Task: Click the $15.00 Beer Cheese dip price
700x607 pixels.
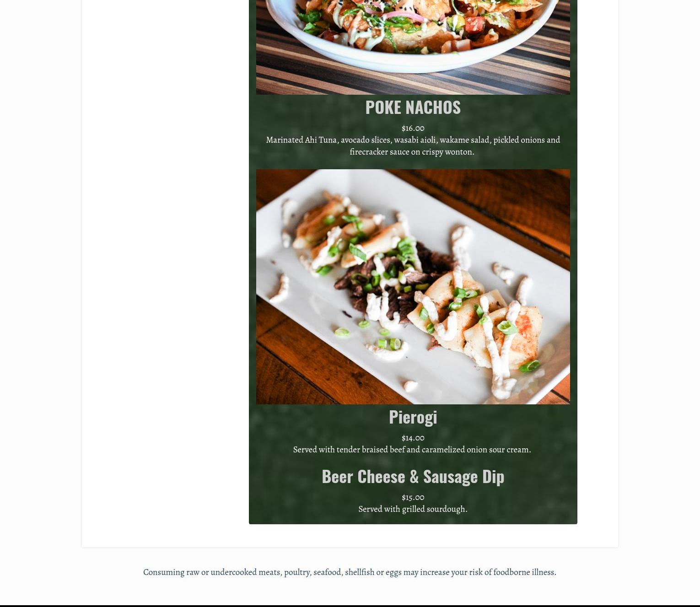Action: (413, 497)
